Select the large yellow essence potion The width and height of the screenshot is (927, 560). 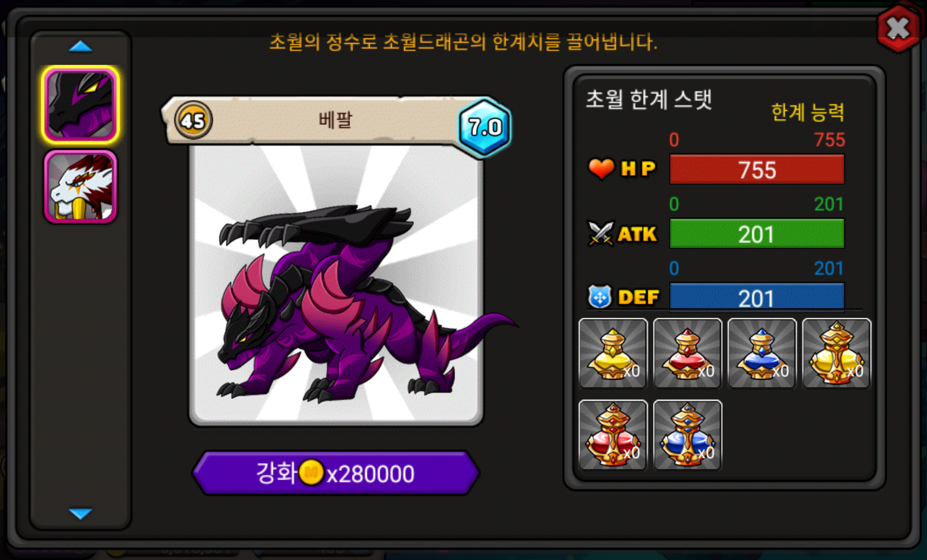tap(837, 353)
